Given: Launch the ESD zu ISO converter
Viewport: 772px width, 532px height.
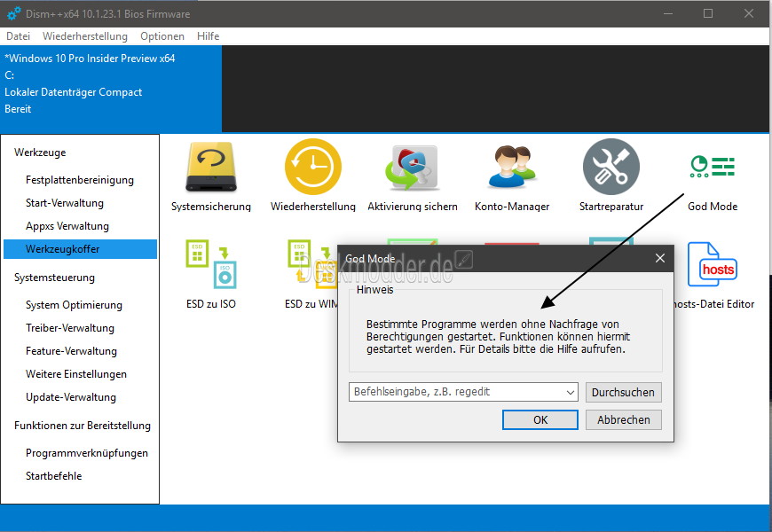Looking at the screenshot, I should tap(211, 264).
